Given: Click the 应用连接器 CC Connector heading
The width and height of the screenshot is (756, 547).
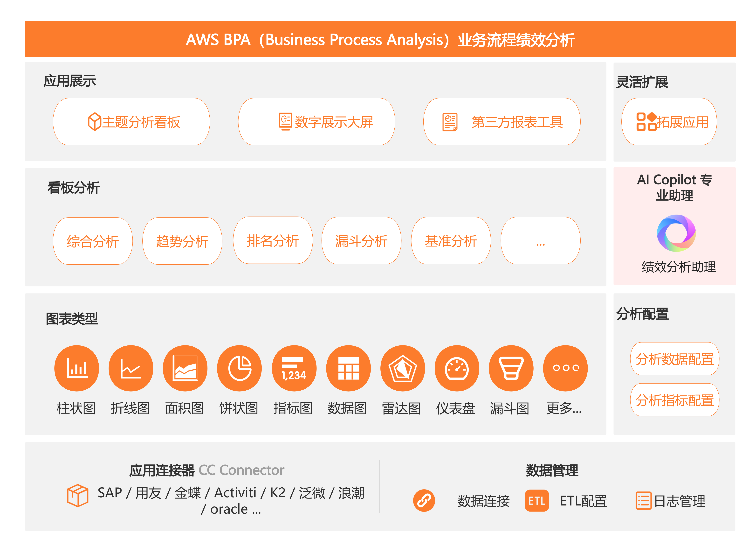Looking at the screenshot, I should tap(207, 470).
